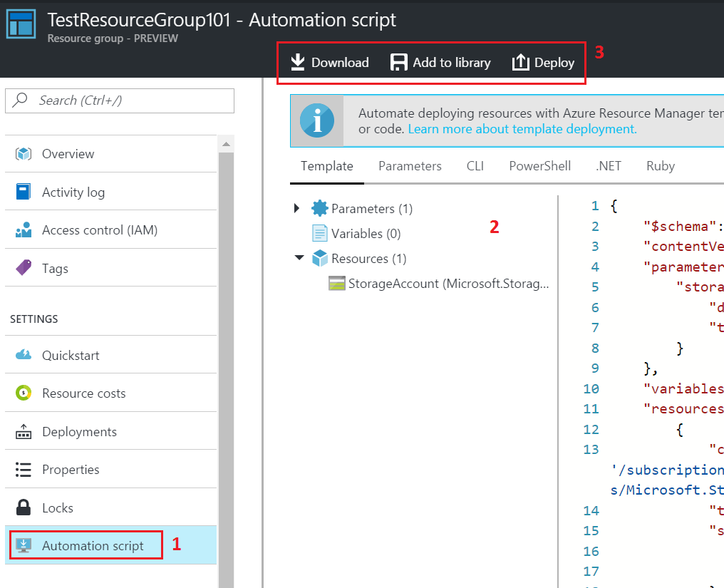Click the Deploy upload icon
The width and height of the screenshot is (724, 588).
pyautogui.click(x=520, y=62)
